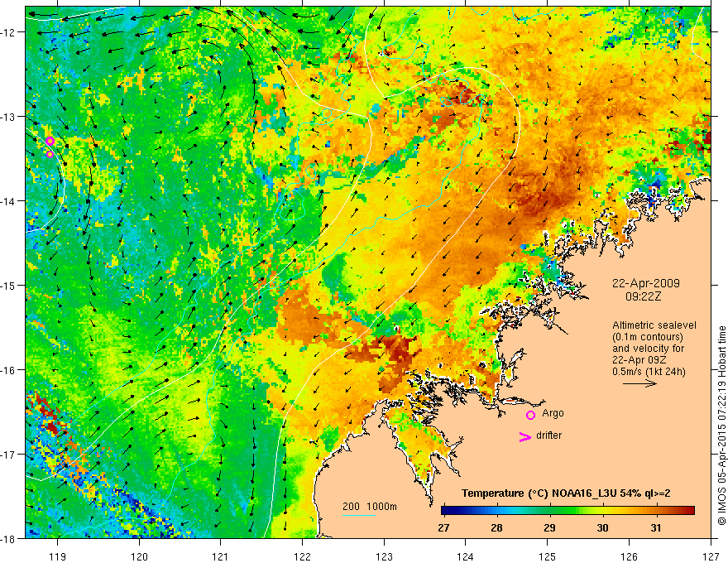Click the '-17' latitude axis label
The image size is (728, 563).
point(8,454)
